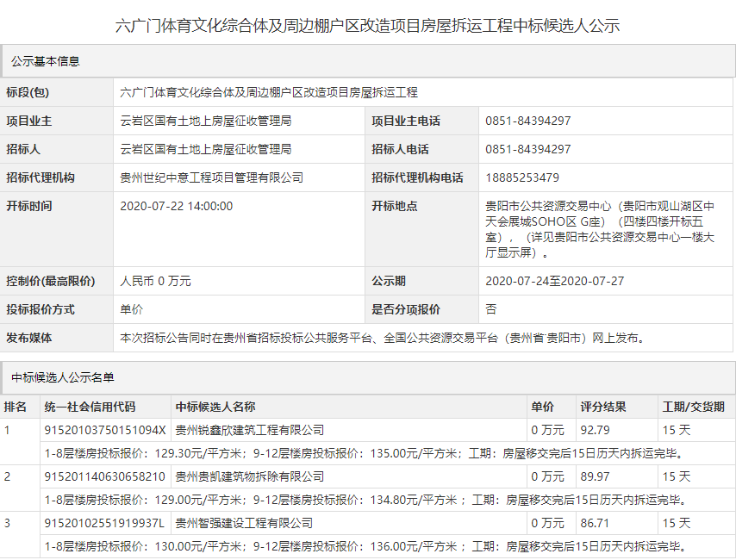Click the 公示期 date range value
The image size is (736, 560).
(554, 281)
